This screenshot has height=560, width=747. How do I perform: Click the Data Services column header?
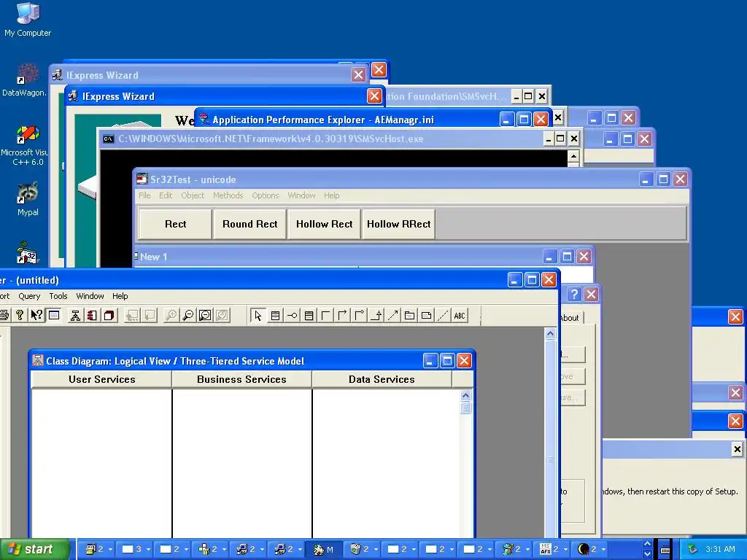tap(382, 379)
